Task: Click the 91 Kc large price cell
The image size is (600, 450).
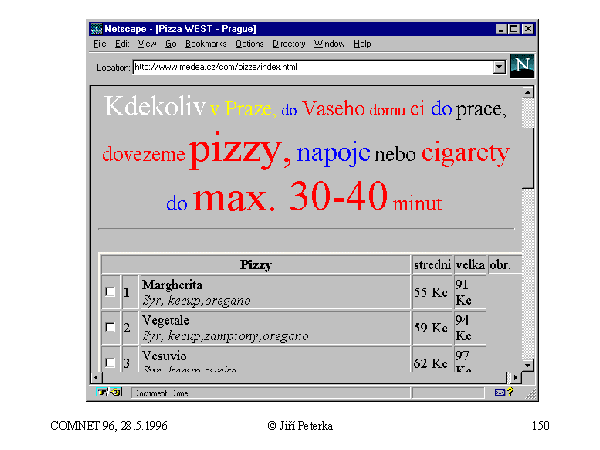Action: 470,292
